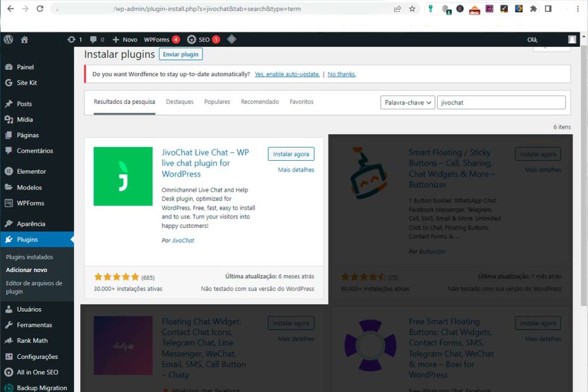Open the + Novo admin bar menu
Viewport: 588px width, 392px height.
(x=125, y=40)
